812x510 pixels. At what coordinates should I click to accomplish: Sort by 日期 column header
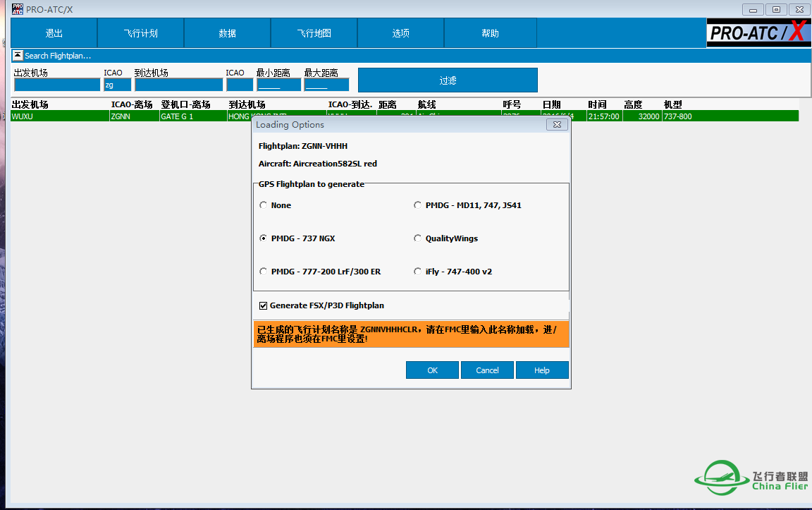click(551, 104)
